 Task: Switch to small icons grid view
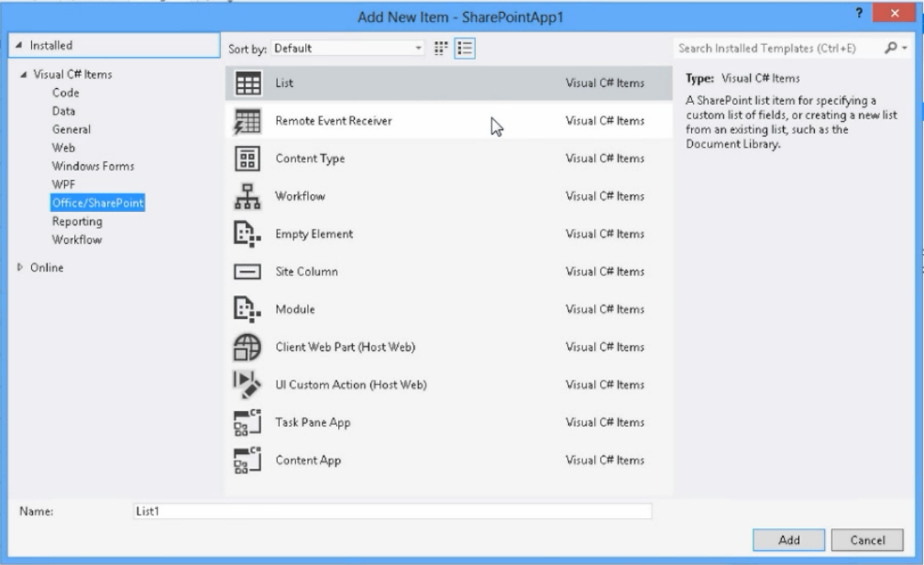(x=441, y=49)
